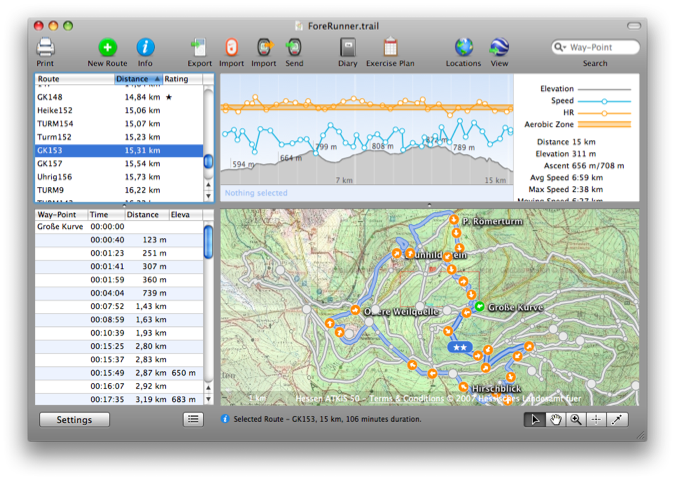Viewport: 675px width, 480px height.
Task: Select the way-point row at 00:04:04
Action: (119, 293)
